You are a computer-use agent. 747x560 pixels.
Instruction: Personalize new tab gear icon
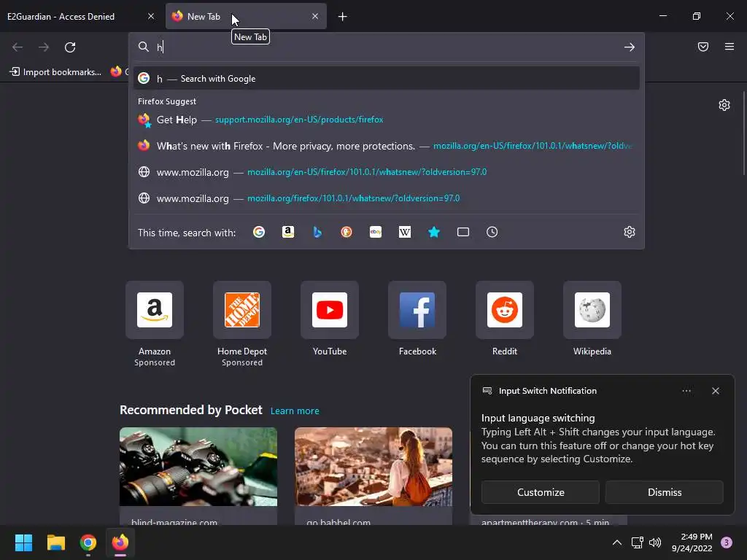(724, 105)
